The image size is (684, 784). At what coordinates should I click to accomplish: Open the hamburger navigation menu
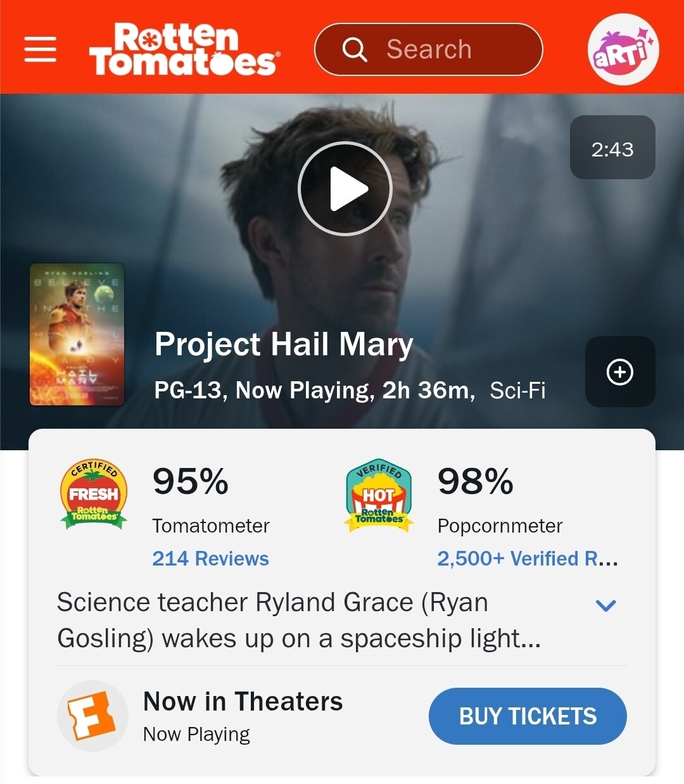click(x=41, y=49)
